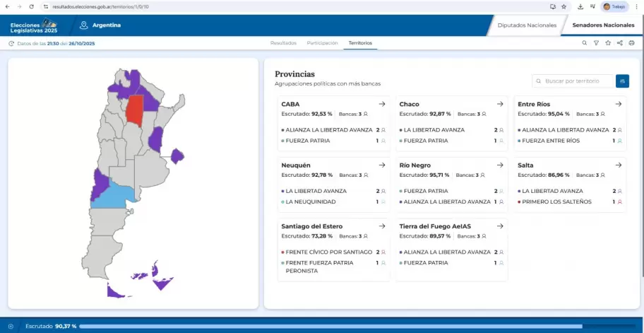Open the filter funnel icon
Viewport: 644px width, 333px height.
(596, 43)
